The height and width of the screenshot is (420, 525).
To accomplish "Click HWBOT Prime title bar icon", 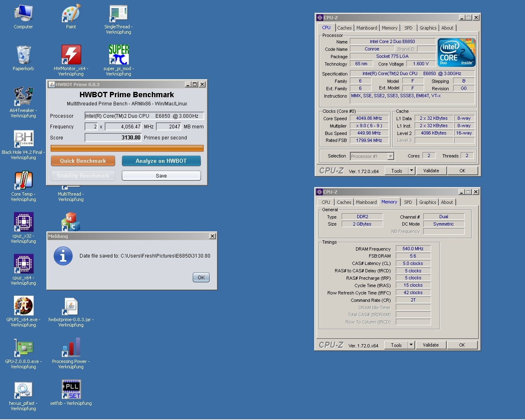I will click(52, 84).
